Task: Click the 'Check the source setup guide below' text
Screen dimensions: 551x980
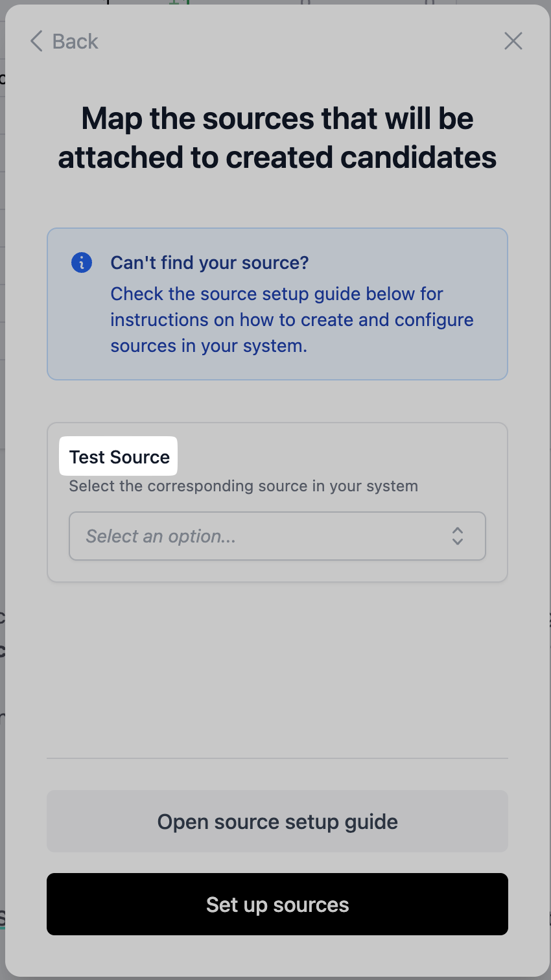Action: tap(276, 294)
